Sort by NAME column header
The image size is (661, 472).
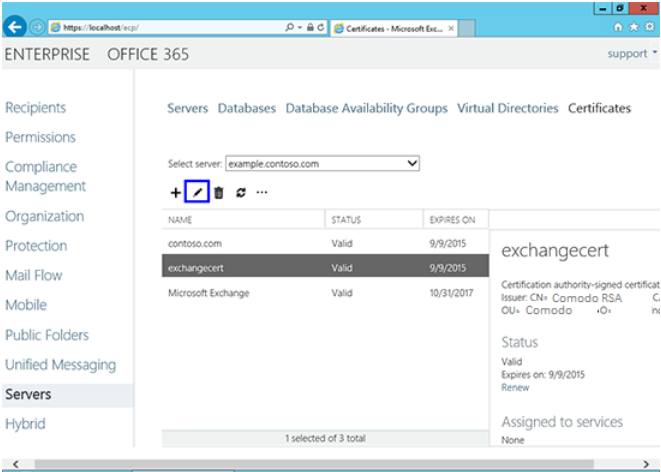coord(243,220)
